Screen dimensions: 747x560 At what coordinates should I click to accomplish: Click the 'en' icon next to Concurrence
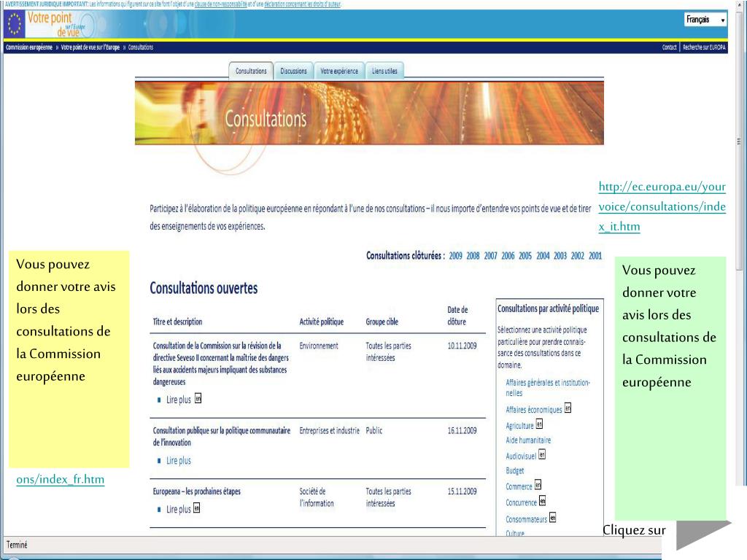(x=542, y=501)
